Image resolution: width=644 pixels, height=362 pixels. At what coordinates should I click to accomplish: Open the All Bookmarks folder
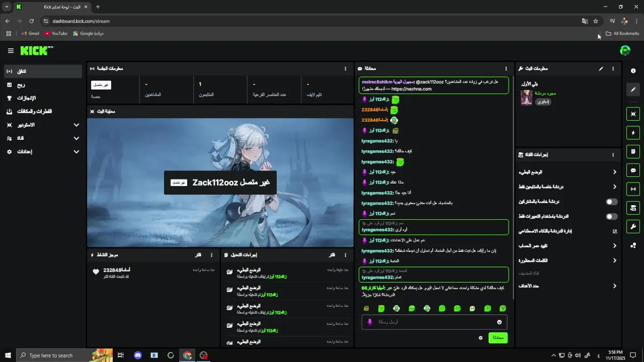(x=622, y=34)
